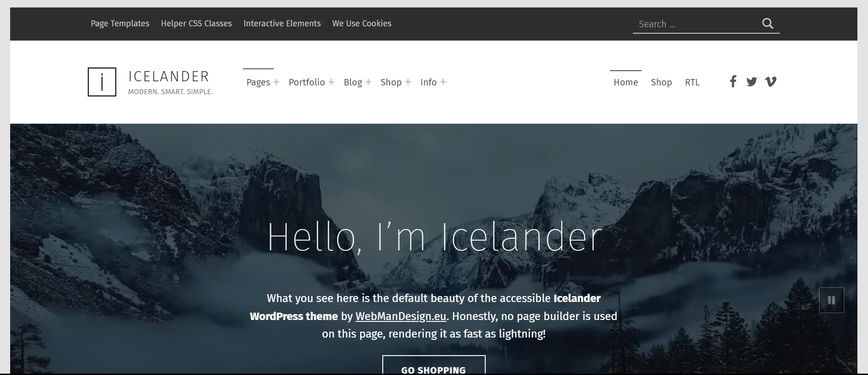Open Page Templates in top bar

click(x=120, y=24)
